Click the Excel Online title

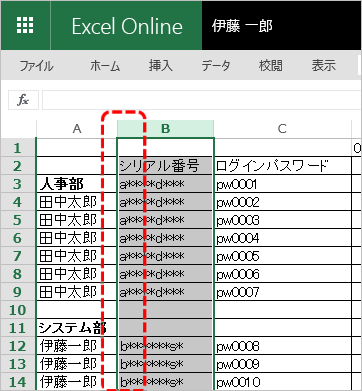(x=127, y=26)
